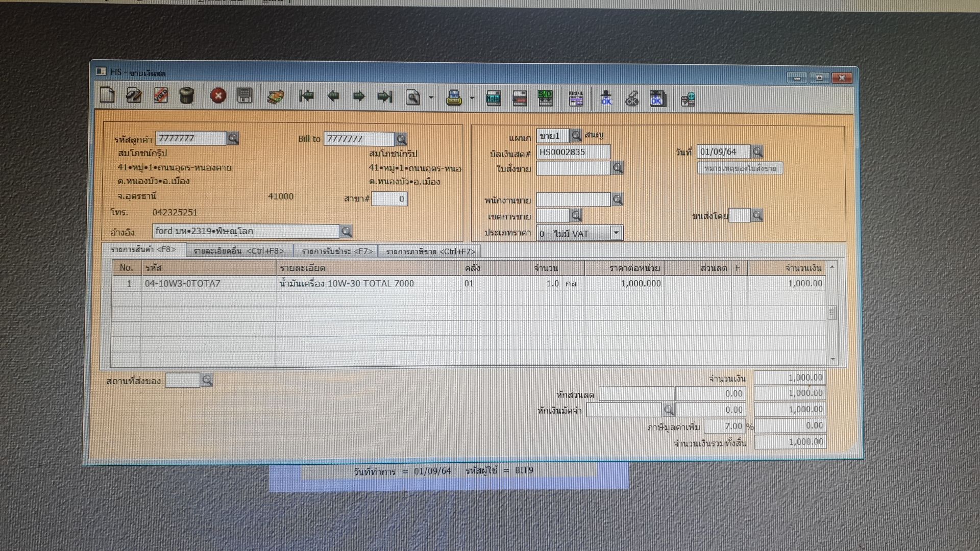Open reference อ้างอิง lookup magnifier
980x551 pixels.
click(x=346, y=232)
